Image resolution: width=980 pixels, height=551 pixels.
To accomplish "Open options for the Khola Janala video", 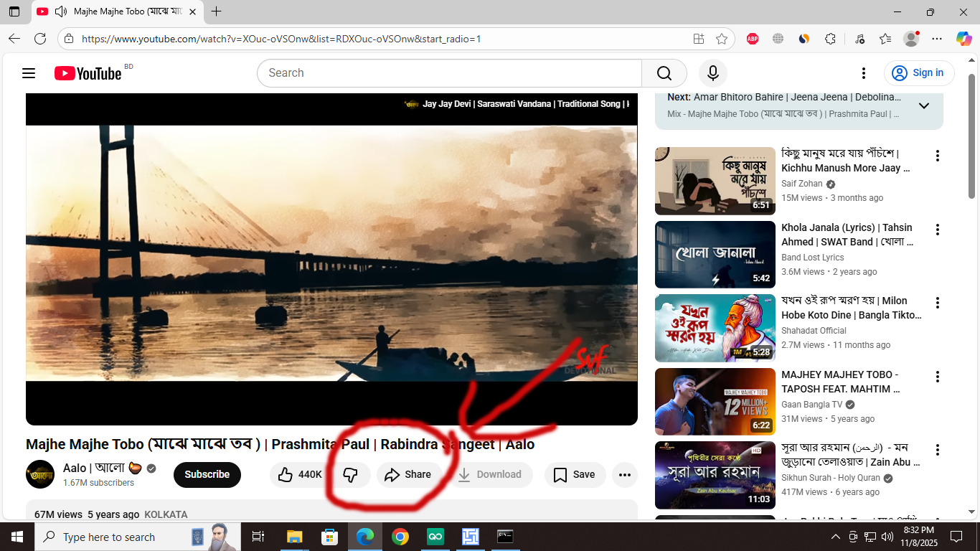I will (938, 230).
